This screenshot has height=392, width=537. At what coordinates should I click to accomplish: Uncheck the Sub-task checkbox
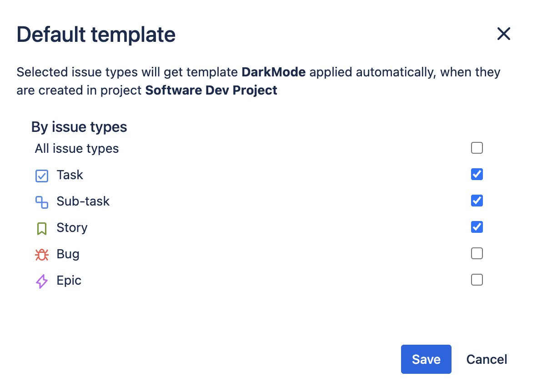pos(477,201)
